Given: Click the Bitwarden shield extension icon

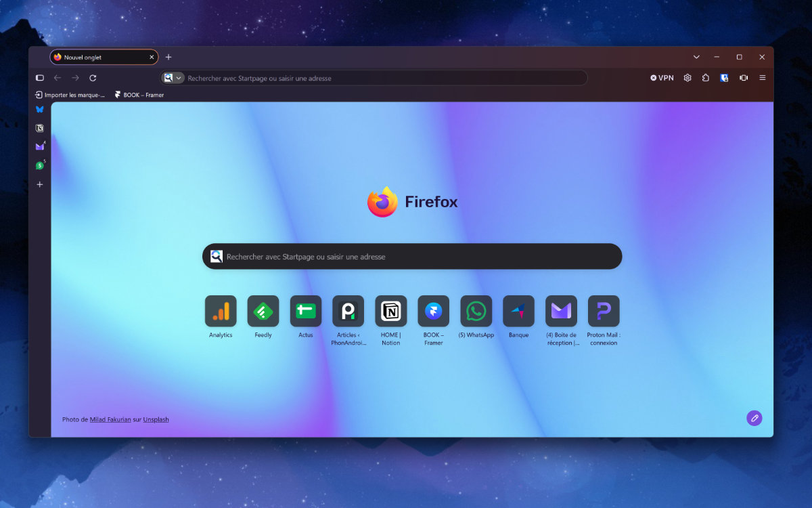Looking at the screenshot, I should pos(724,78).
